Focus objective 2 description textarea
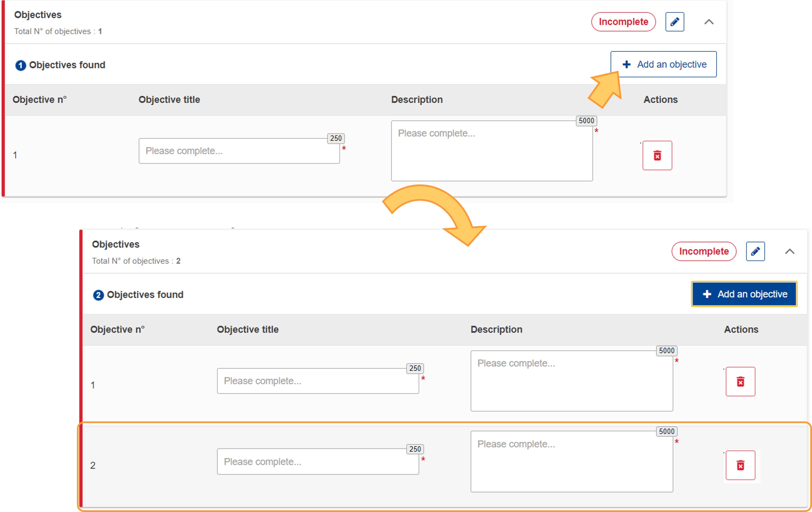Screen dimensions: 812x512 [572, 461]
